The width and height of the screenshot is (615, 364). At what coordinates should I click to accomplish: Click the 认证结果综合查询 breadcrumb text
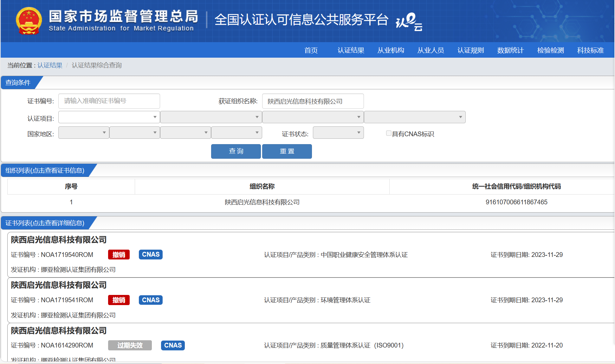tap(97, 65)
